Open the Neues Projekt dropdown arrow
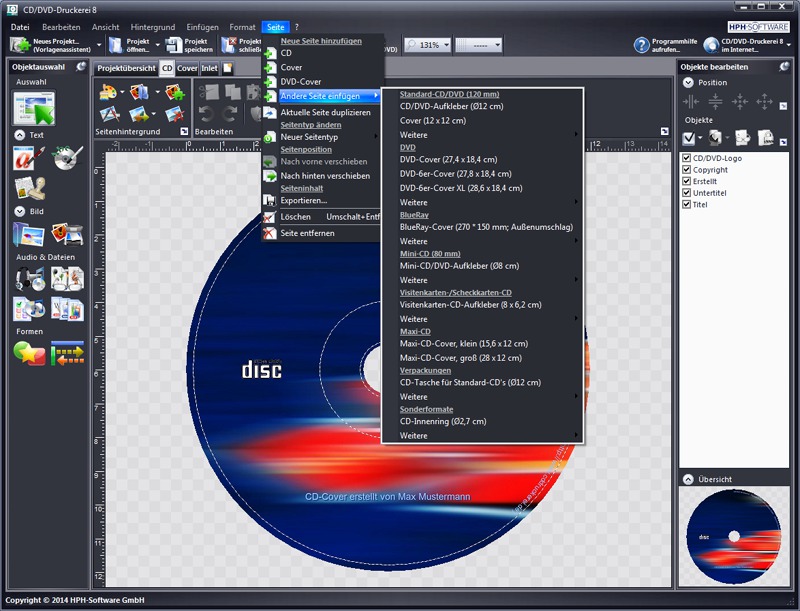 99,45
